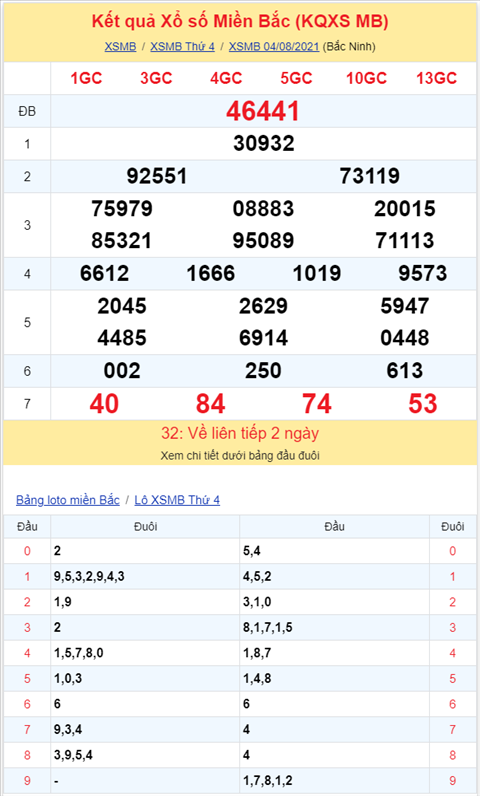Click the notice 32: Về liên tiếp 2 ngày
The width and height of the screenshot is (480, 796).
[240, 434]
